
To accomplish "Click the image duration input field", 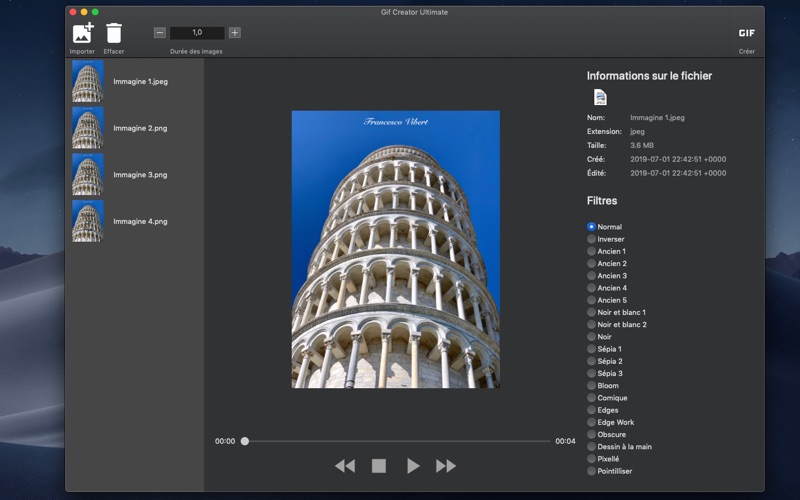I will tap(197, 33).
